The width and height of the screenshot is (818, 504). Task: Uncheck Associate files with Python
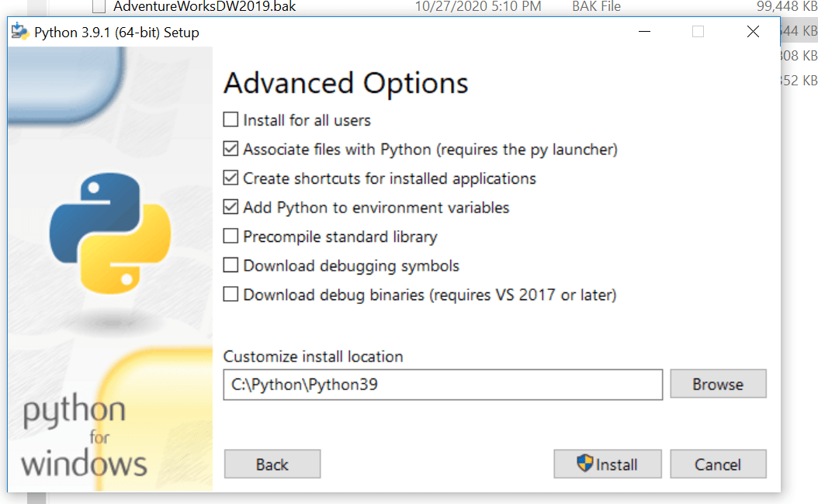(230, 149)
